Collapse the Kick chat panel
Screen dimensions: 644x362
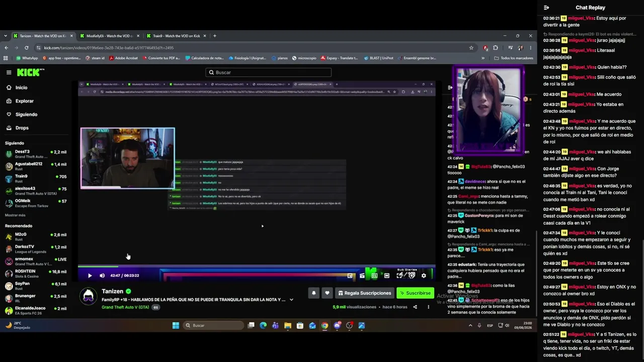pos(450,87)
